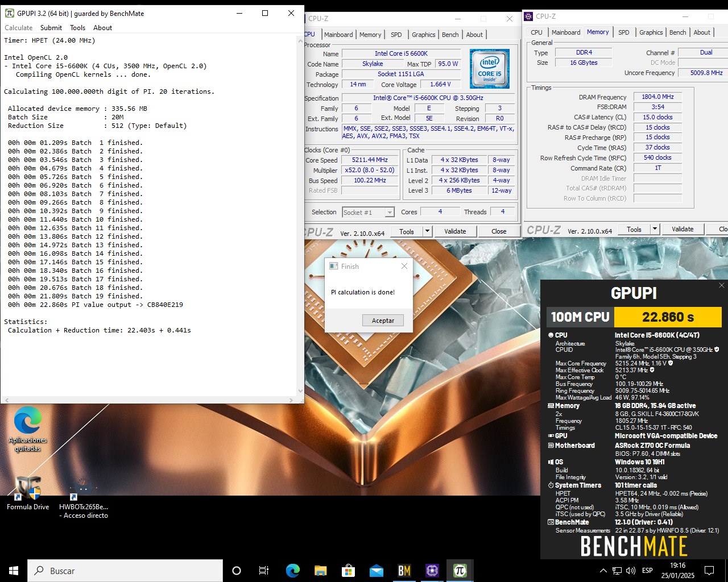Open Task View on taskbar

pos(264,571)
